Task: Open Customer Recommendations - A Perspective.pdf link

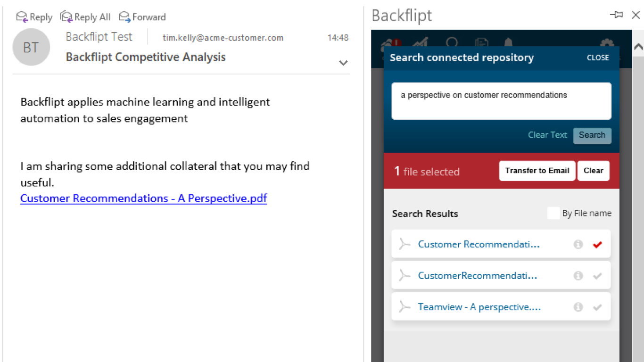Action: click(x=144, y=198)
